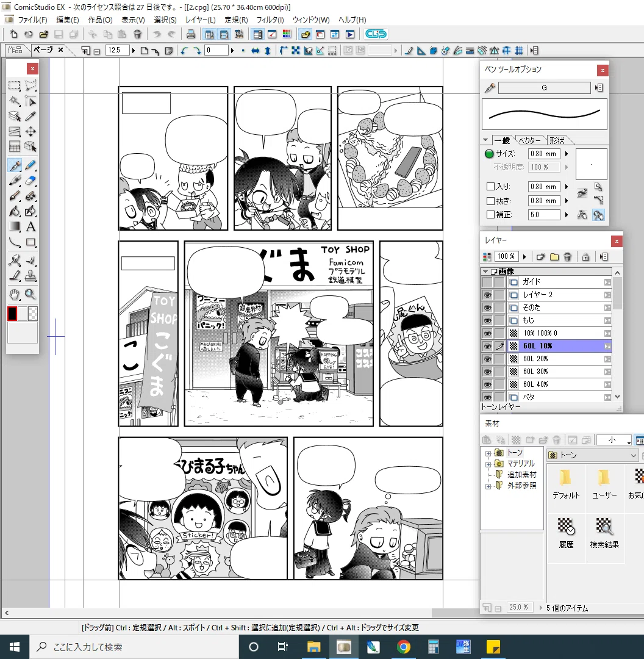The height and width of the screenshot is (659, 644).
Task: Switch to the ベクター tab
Action: [x=529, y=140]
